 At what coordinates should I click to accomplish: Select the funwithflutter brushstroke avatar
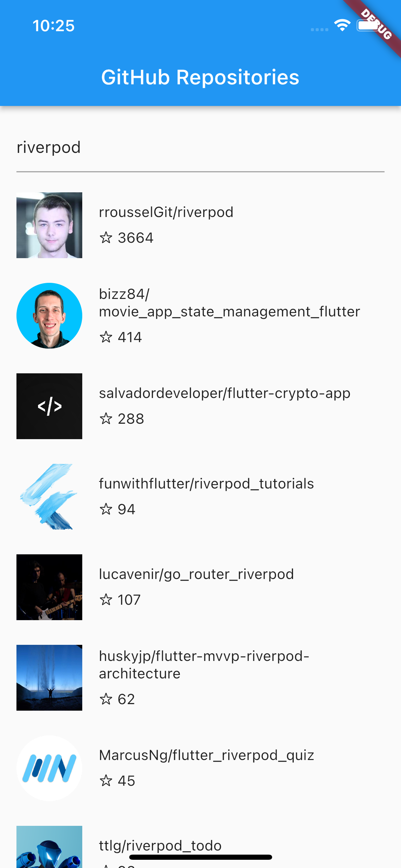(49, 496)
